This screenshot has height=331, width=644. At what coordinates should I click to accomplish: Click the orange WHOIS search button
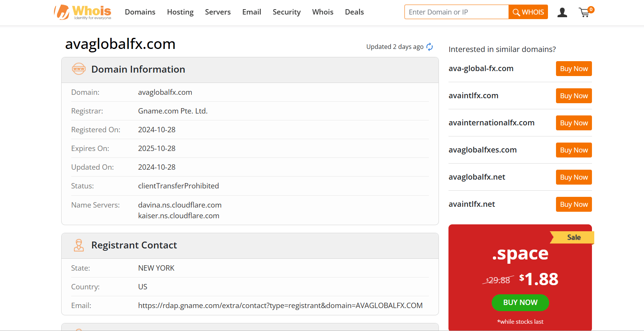point(528,12)
